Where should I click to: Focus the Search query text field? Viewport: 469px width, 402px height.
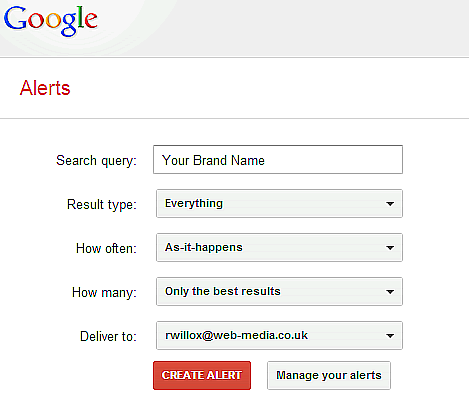(278, 160)
